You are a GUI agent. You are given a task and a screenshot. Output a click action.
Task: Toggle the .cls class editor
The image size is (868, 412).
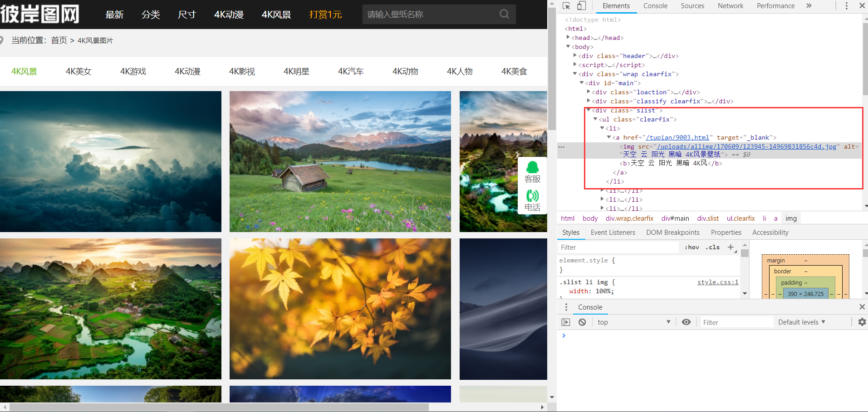point(712,247)
